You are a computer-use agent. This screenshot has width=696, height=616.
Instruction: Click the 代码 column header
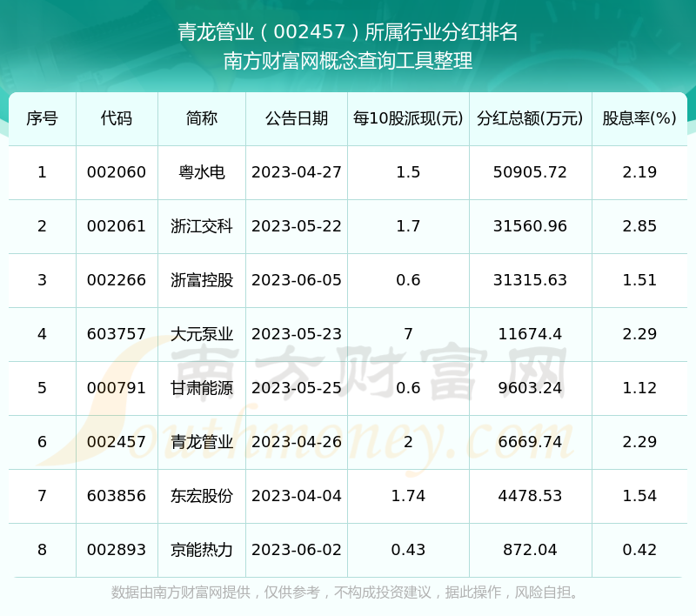[117, 118]
